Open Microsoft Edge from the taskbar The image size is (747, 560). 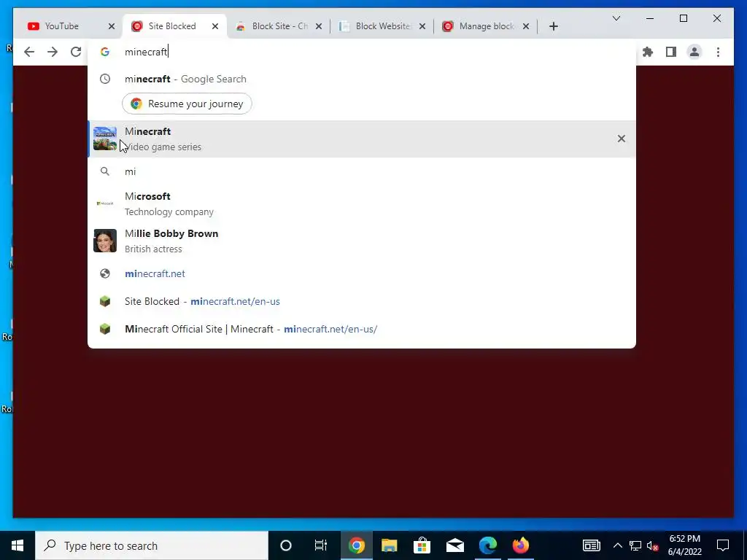pyautogui.click(x=488, y=545)
